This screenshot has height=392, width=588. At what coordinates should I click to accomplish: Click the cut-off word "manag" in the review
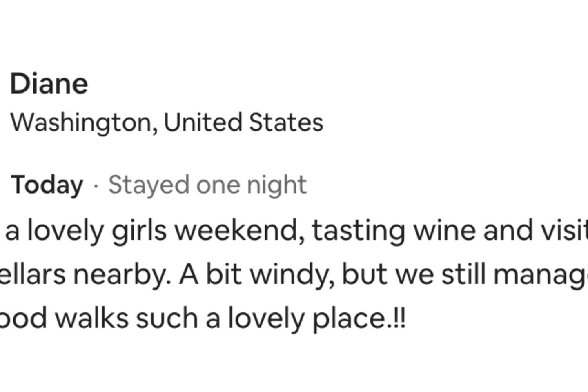click(x=540, y=274)
